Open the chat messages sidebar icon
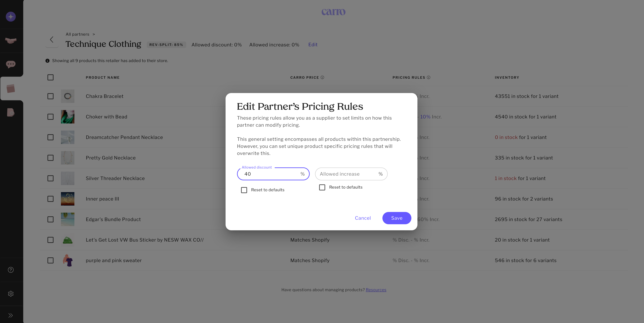 [x=11, y=64]
